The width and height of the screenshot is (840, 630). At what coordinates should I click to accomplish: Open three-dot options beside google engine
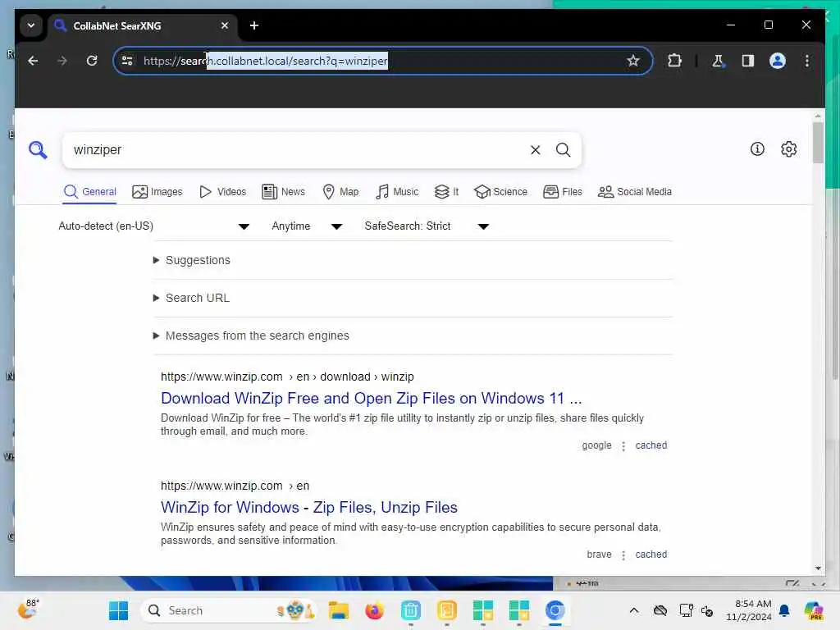coord(623,446)
